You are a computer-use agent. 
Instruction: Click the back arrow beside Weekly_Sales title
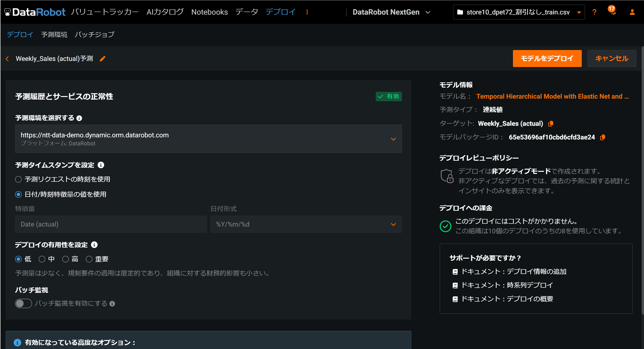coord(7,59)
